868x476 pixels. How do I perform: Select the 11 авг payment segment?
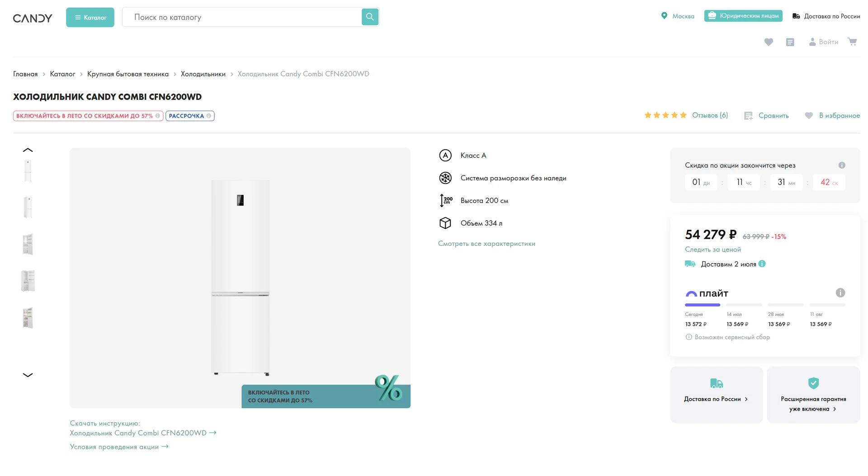[827, 315]
